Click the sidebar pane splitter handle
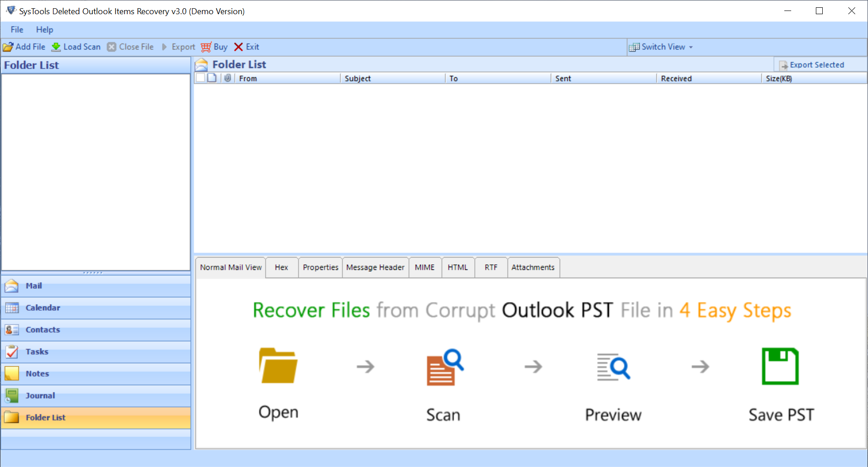Image resolution: width=868 pixels, height=467 pixels. (93, 273)
